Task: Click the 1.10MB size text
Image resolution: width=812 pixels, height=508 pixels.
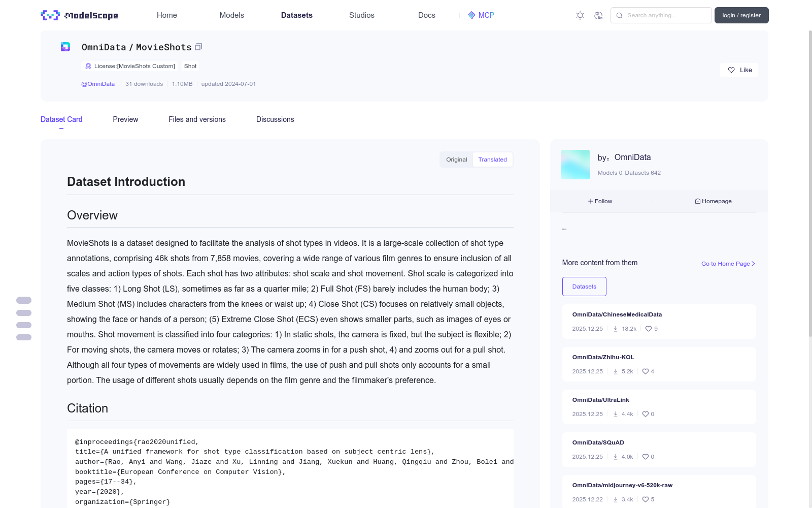Action: coord(182,84)
